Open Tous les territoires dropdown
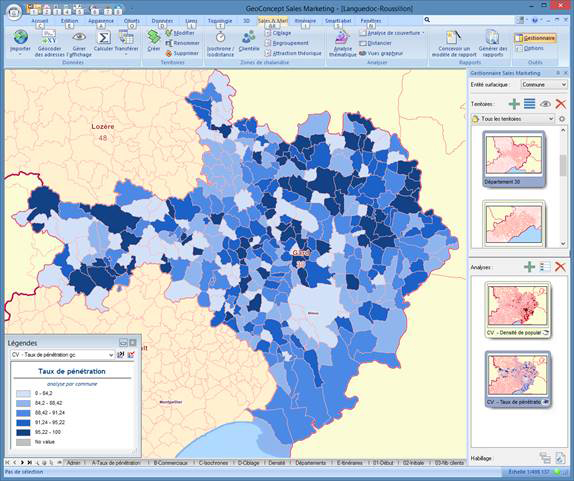574x481 pixels. pyautogui.click(x=513, y=119)
